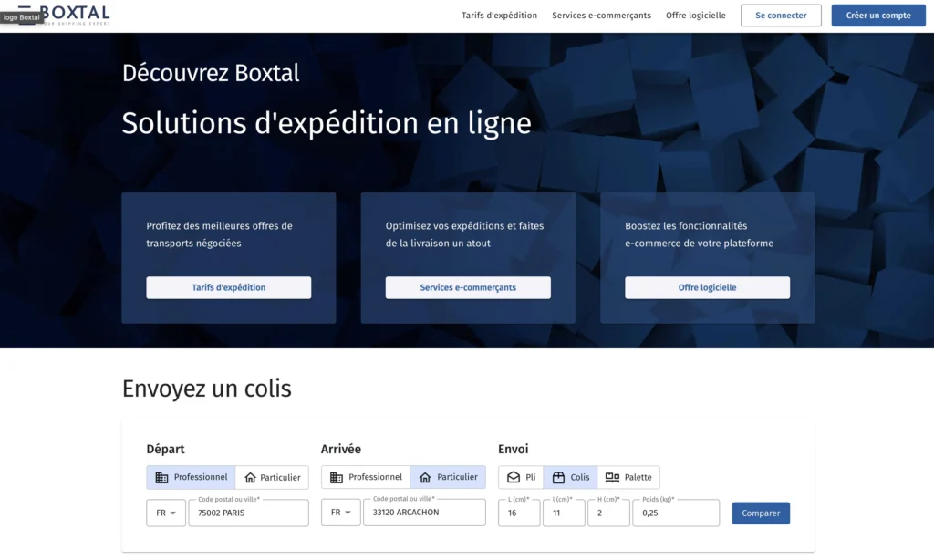Screen dimensions: 934x560
Task: Select Professionnel for Arrivée
Action: point(366,477)
